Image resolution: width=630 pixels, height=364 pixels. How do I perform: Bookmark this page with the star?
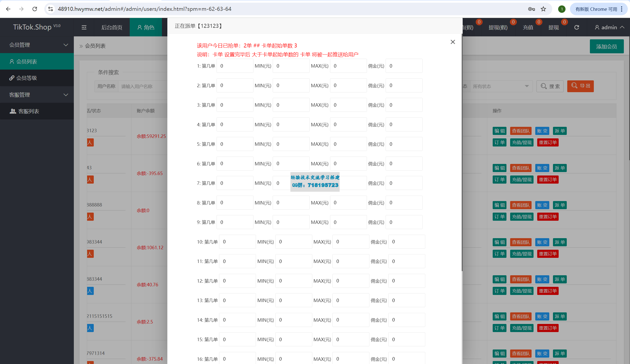[x=543, y=9]
